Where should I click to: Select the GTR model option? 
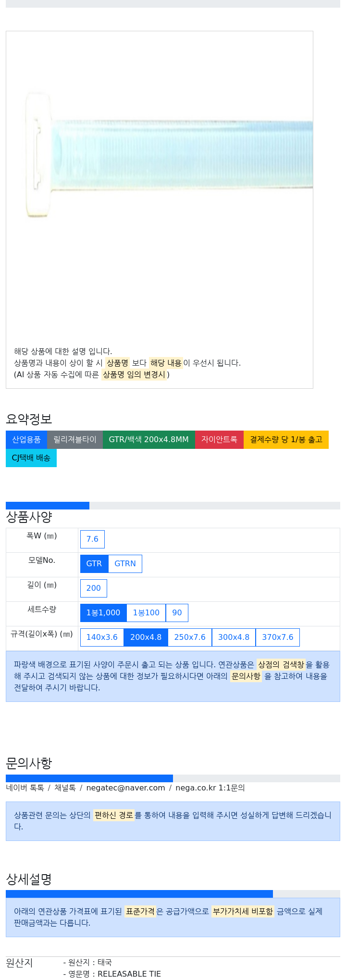tap(94, 564)
